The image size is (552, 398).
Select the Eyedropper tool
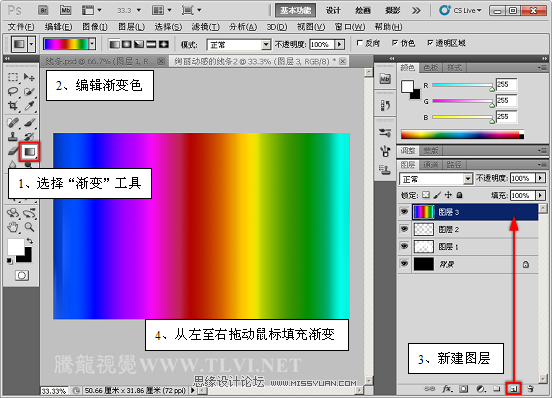click(x=29, y=106)
